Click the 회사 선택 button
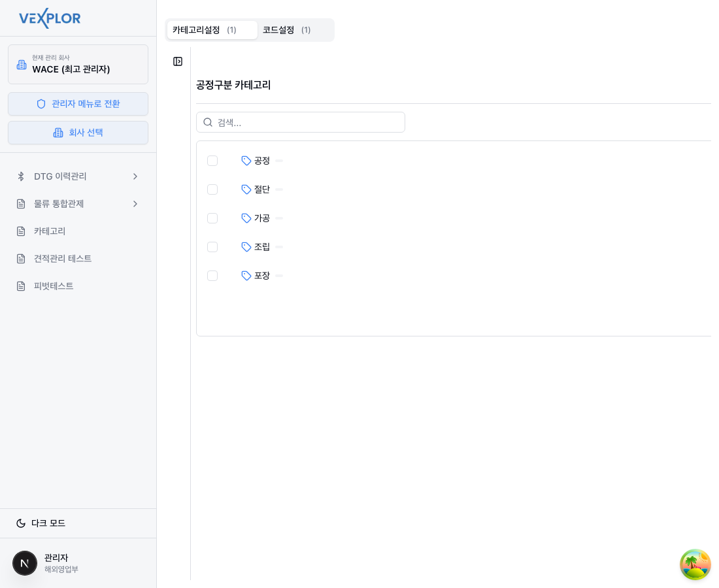 [78, 133]
